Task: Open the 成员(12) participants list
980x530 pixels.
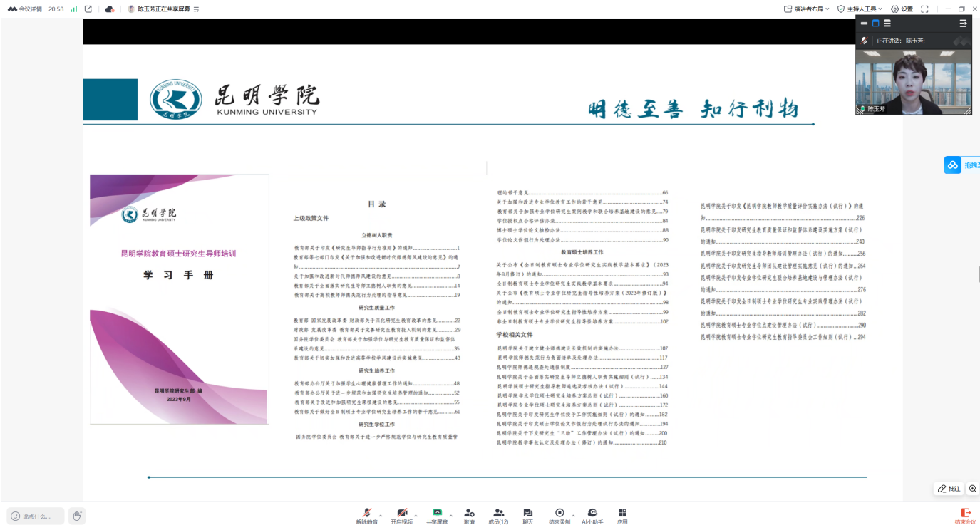Action: click(498, 516)
